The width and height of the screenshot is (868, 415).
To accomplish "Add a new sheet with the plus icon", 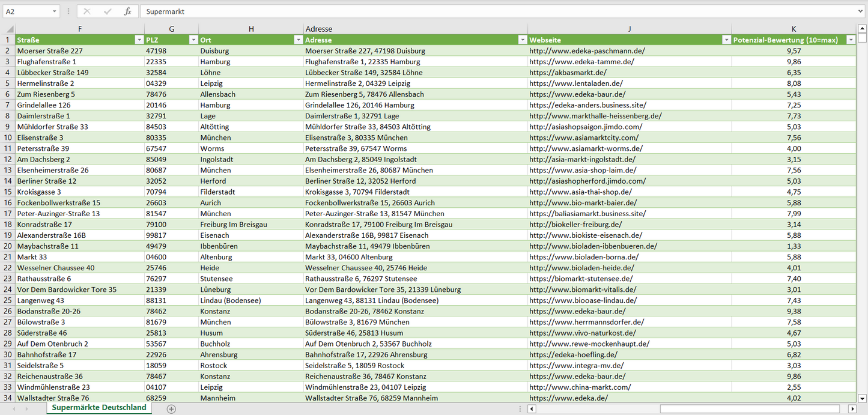I will click(171, 408).
